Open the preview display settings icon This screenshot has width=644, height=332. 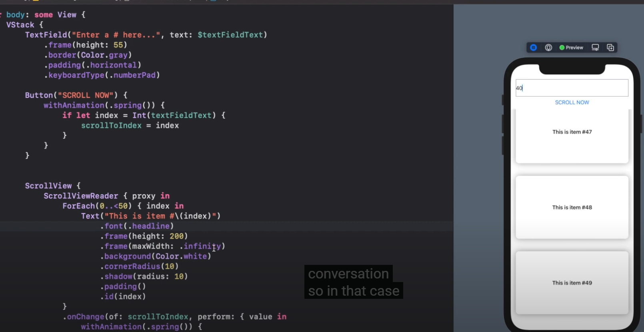point(595,48)
